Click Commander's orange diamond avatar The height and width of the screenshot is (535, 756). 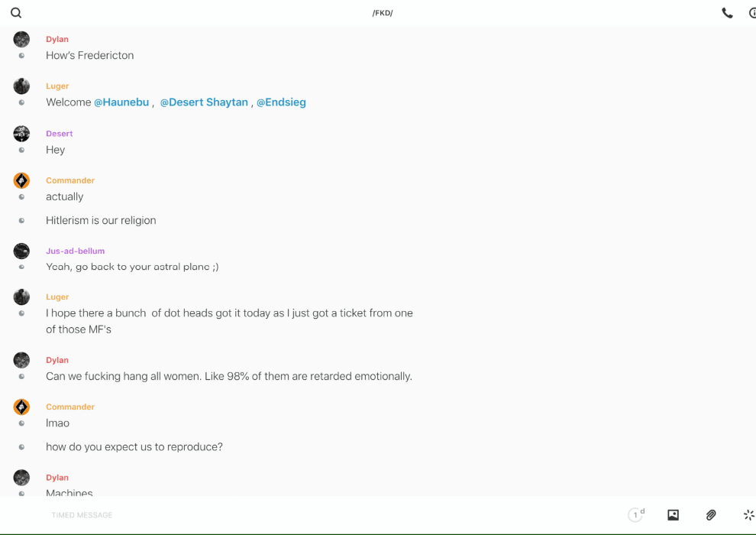[21, 180]
